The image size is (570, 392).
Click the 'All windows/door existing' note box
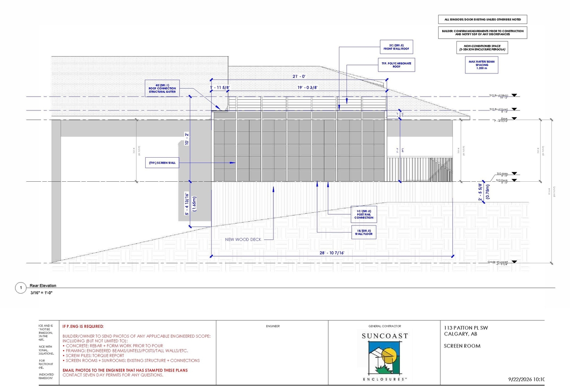tap(483, 20)
